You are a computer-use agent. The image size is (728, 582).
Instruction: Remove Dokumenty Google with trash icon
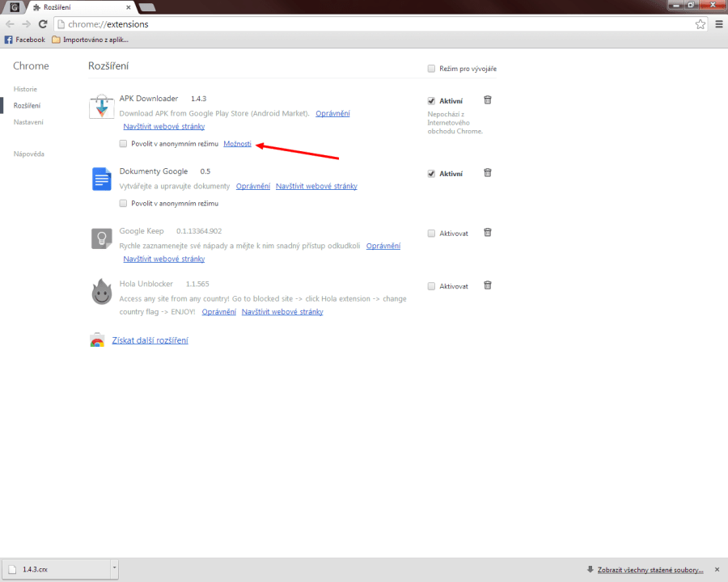pyautogui.click(x=488, y=173)
